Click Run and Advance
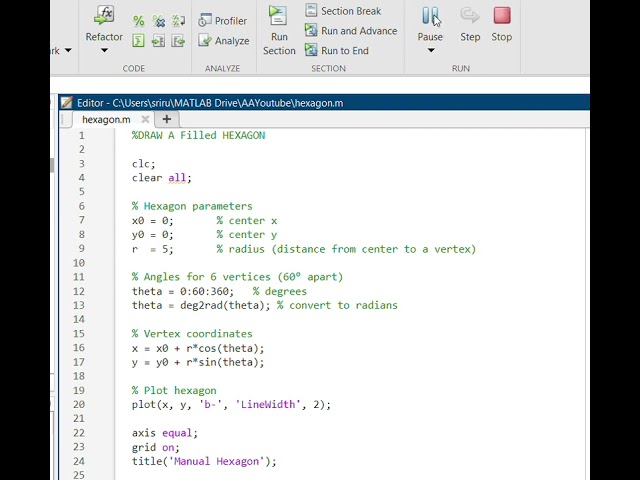The height and width of the screenshot is (480, 640). pos(351,31)
